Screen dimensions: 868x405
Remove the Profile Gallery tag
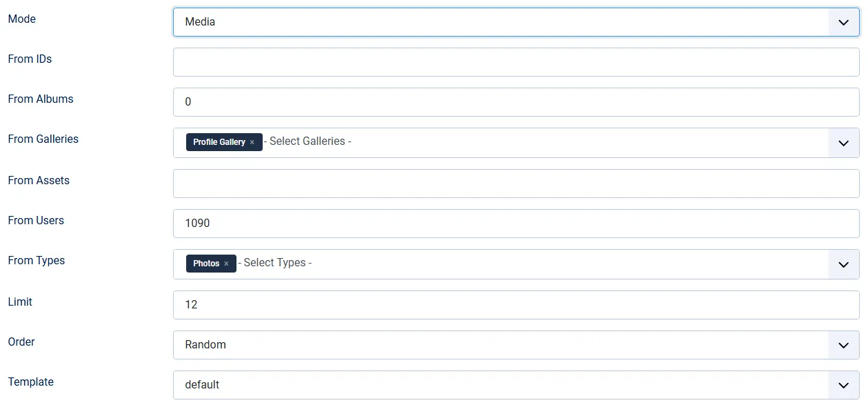(x=252, y=142)
